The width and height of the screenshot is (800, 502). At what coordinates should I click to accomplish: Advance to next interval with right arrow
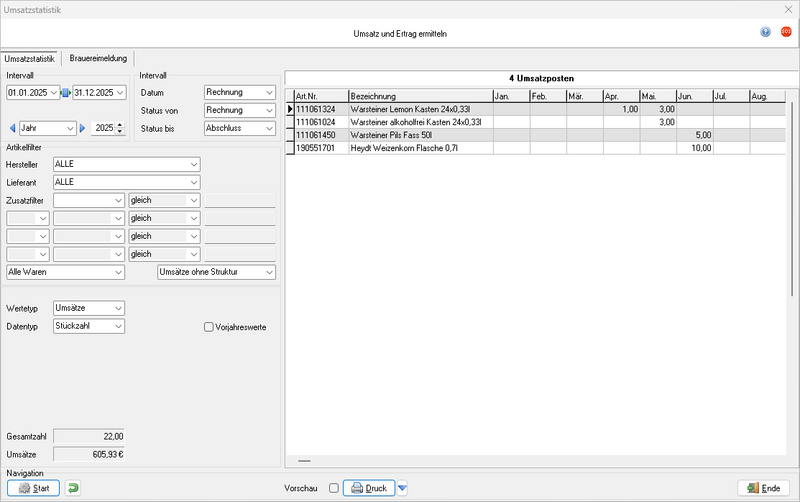click(84, 128)
